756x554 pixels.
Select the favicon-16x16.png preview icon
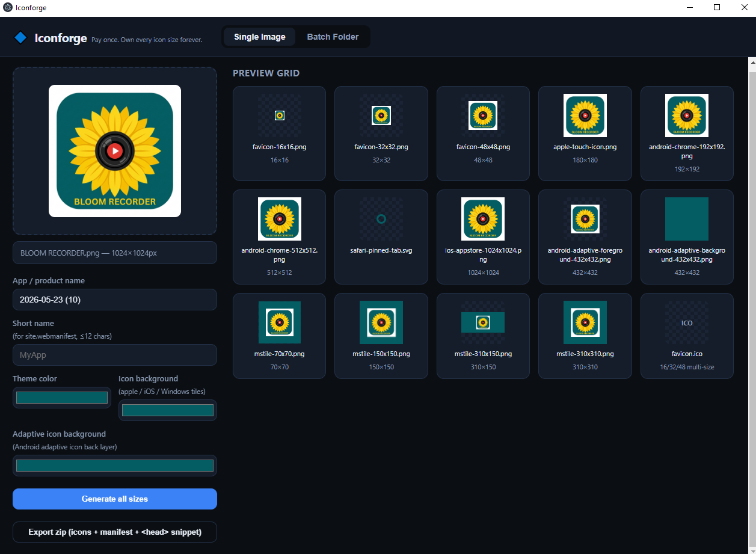click(280, 115)
